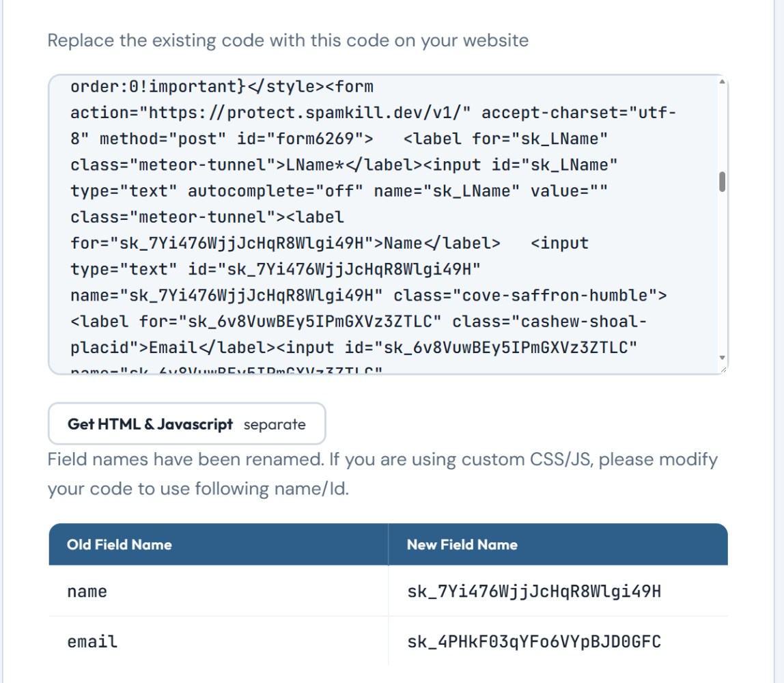Click the code line 'order:0!important}'
Image resolution: width=784 pixels, height=683 pixels.
[x=221, y=87]
